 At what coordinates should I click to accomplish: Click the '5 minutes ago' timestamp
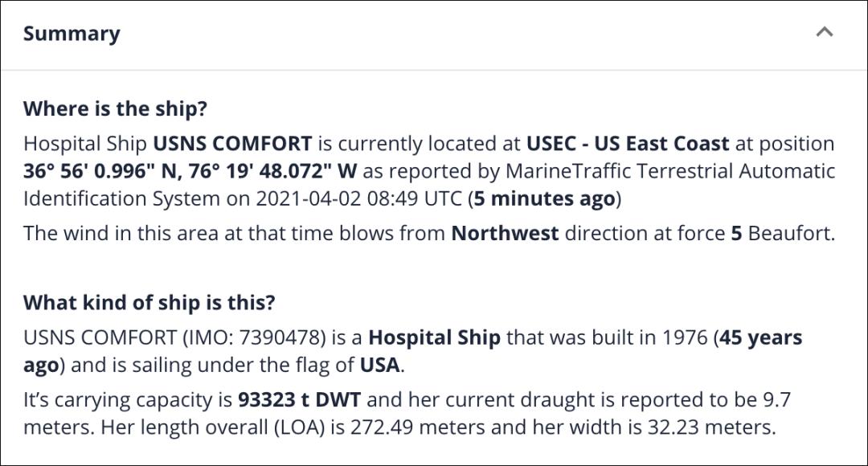coord(545,198)
